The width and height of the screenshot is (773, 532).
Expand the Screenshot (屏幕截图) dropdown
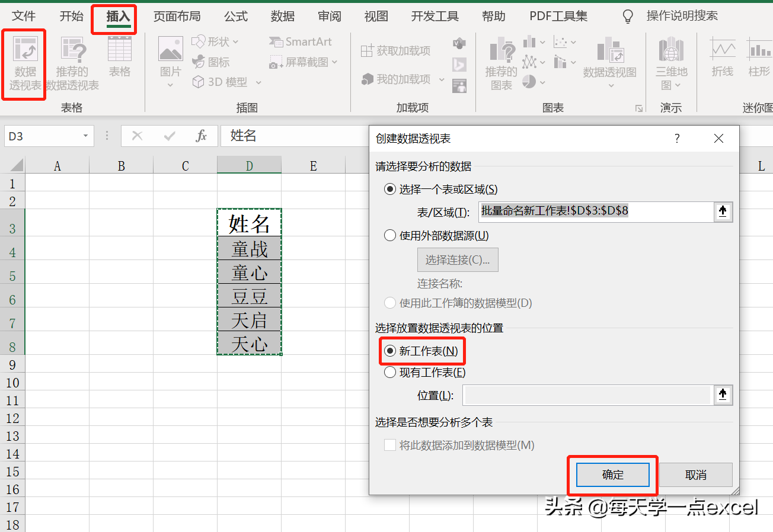(335, 62)
